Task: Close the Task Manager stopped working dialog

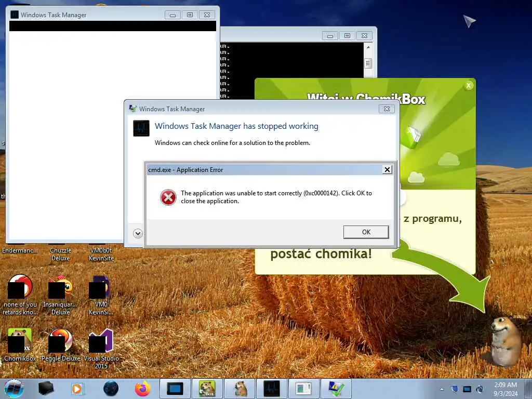Action: pos(387,109)
